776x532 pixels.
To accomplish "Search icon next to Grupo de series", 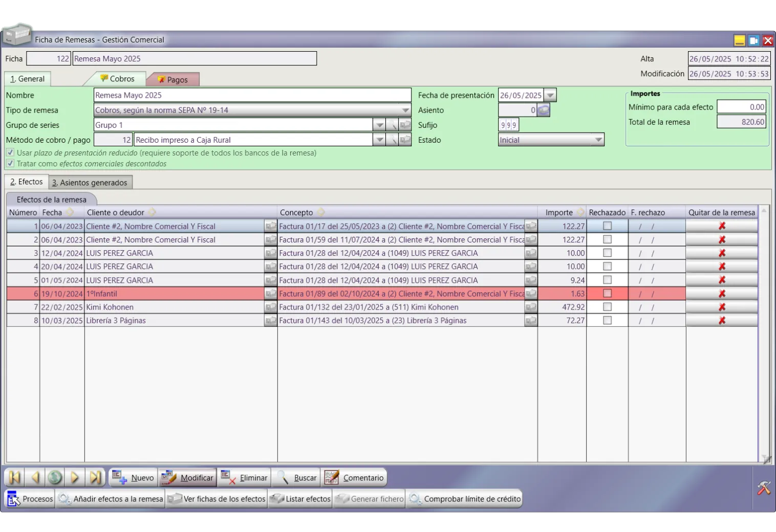I will pyautogui.click(x=392, y=125).
